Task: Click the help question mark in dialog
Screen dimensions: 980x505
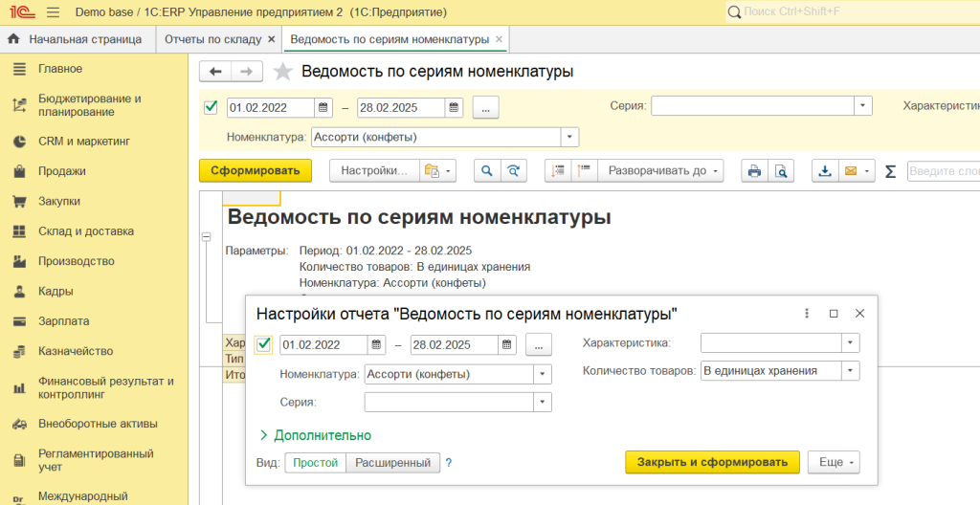Action: click(x=448, y=463)
